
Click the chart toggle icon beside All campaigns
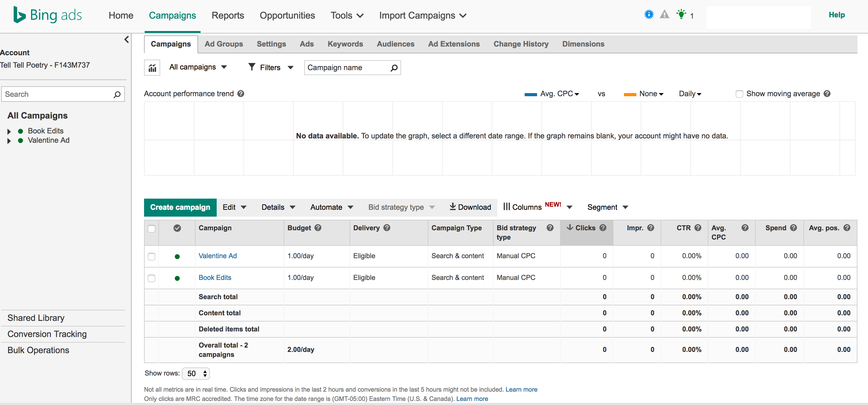tap(152, 68)
